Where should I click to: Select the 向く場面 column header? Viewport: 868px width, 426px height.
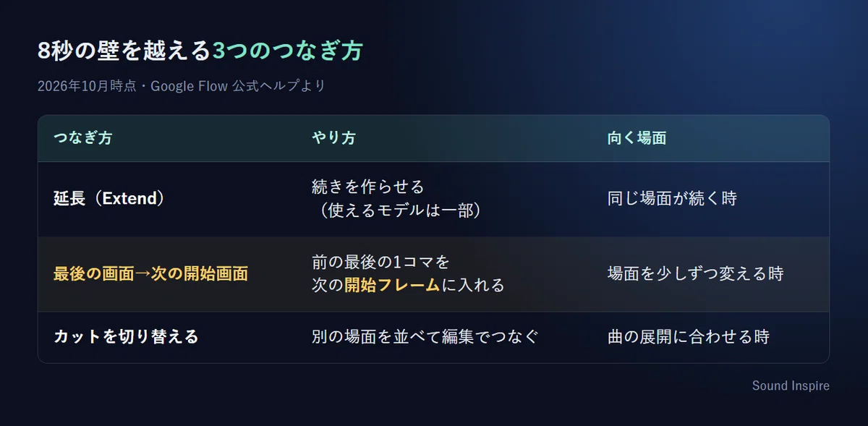pos(637,138)
